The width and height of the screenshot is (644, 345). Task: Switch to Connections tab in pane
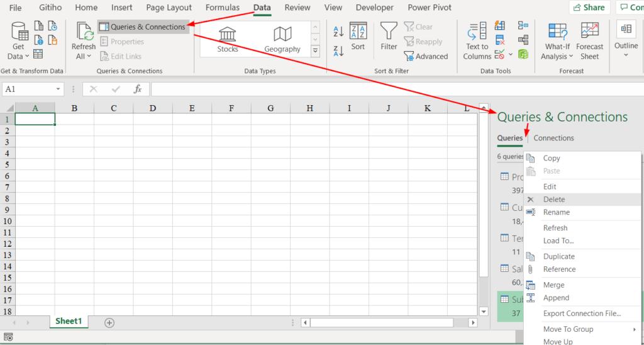click(553, 138)
